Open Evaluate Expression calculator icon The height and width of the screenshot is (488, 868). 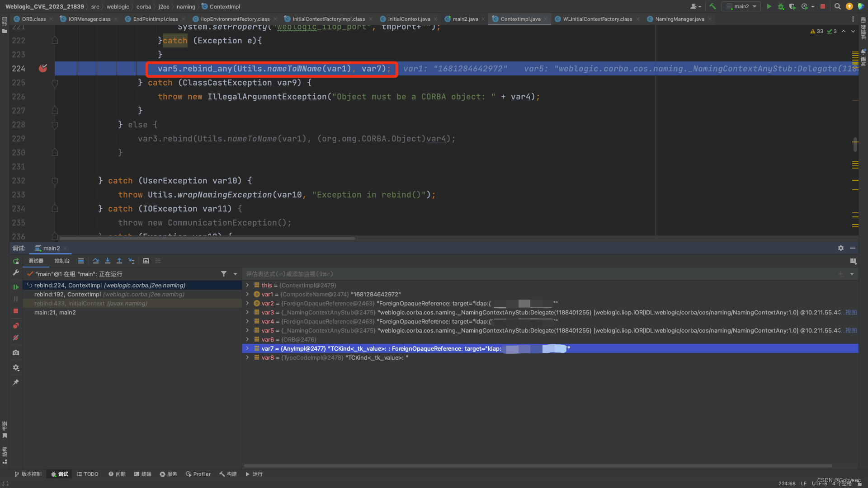tap(146, 261)
